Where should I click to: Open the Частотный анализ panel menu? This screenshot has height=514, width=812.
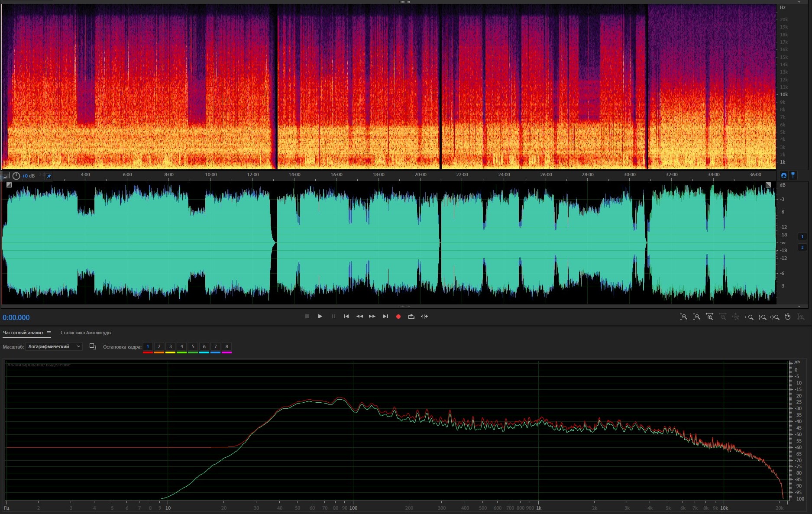(49, 333)
